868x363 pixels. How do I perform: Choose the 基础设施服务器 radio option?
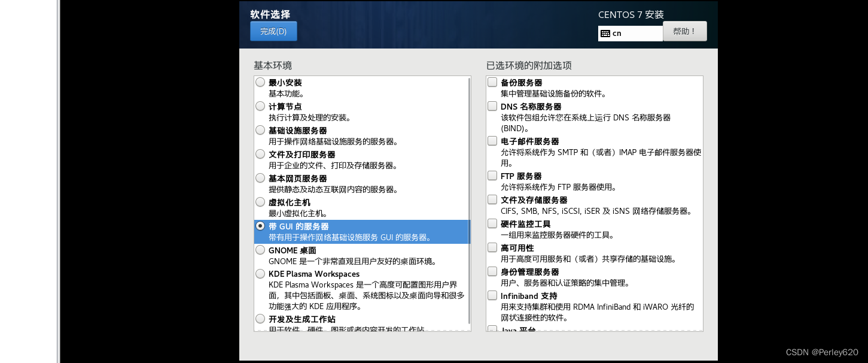point(260,130)
